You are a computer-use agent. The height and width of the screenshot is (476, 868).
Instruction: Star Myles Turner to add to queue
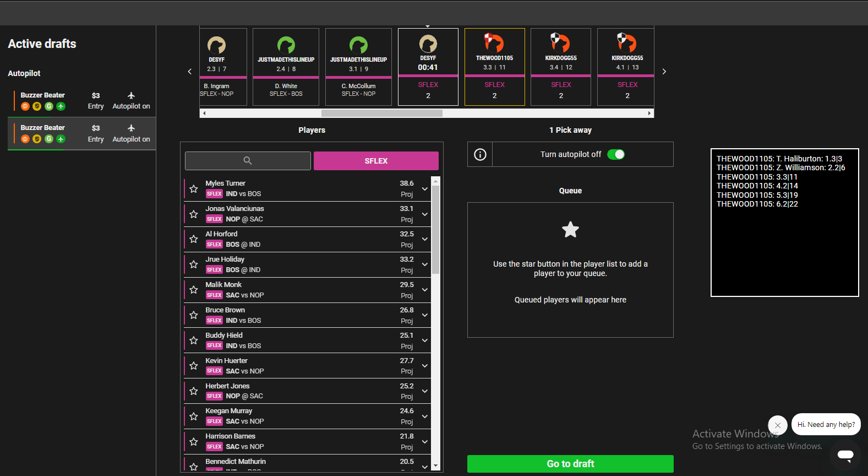(194, 188)
